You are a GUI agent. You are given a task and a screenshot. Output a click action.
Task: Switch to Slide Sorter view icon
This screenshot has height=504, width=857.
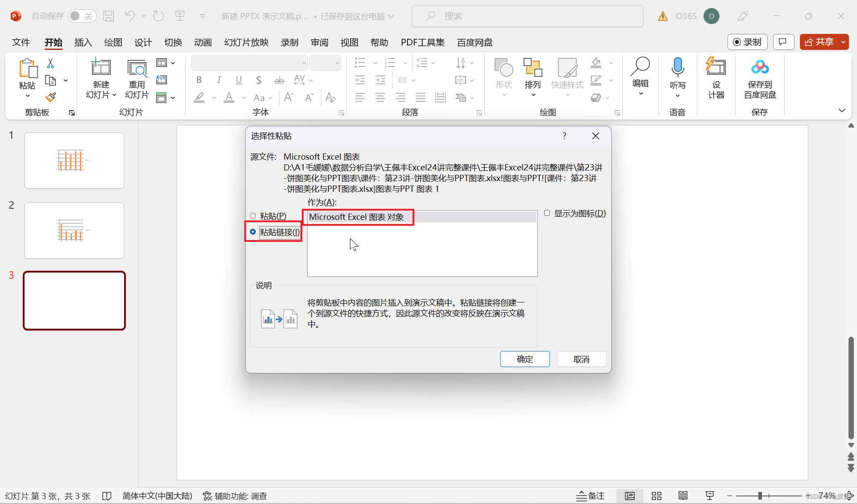click(x=656, y=496)
